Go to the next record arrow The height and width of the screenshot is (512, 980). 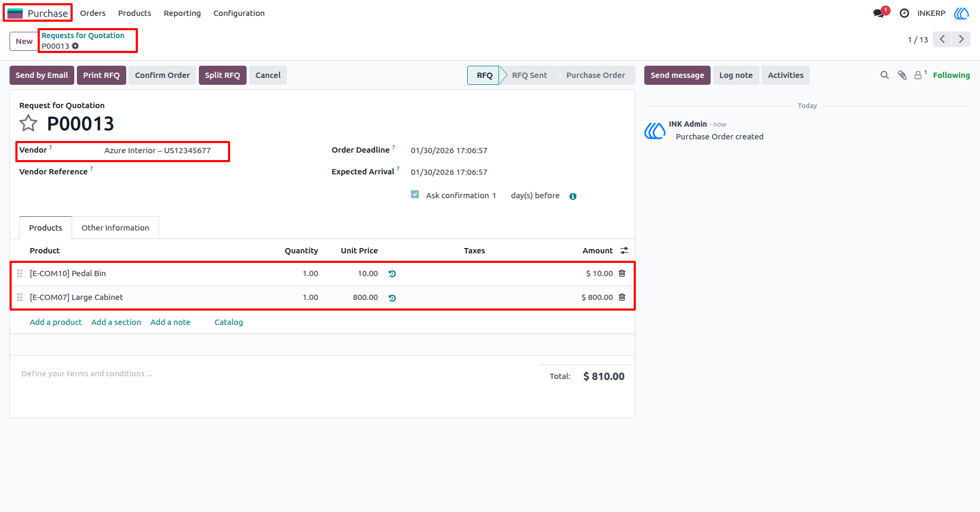[961, 39]
